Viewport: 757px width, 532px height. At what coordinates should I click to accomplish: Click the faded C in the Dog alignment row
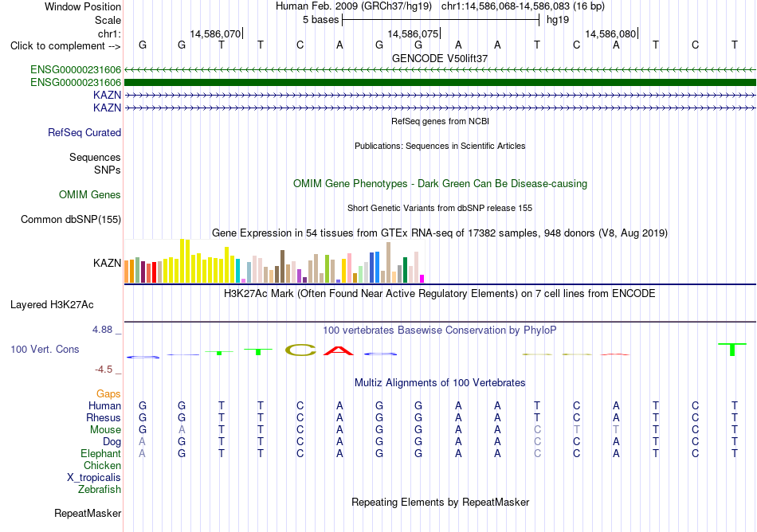tap(537, 442)
